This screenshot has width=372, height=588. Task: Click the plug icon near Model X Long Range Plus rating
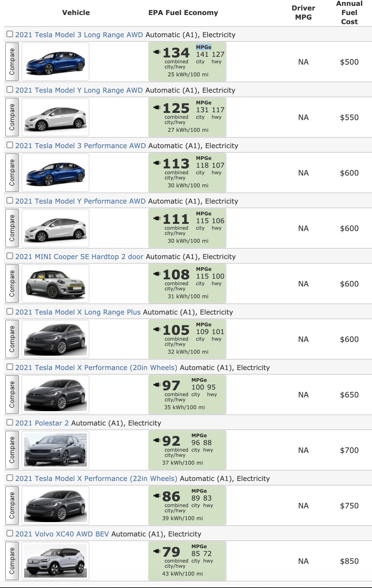click(x=157, y=329)
